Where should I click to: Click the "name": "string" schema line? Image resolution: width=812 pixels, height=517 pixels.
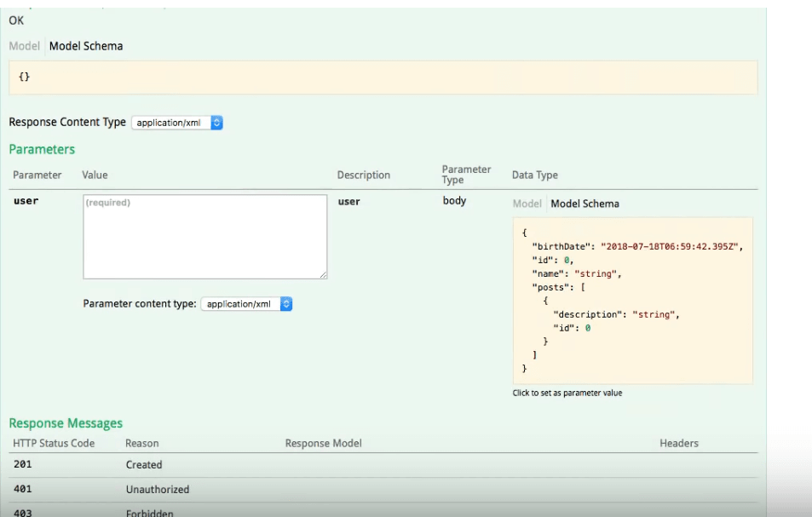pyautogui.click(x=577, y=273)
